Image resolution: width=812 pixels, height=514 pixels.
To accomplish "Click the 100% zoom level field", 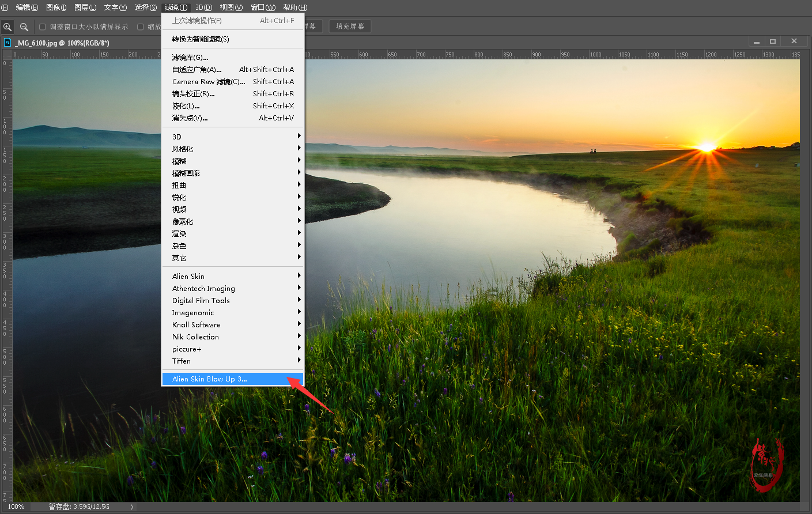I will click(16, 507).
